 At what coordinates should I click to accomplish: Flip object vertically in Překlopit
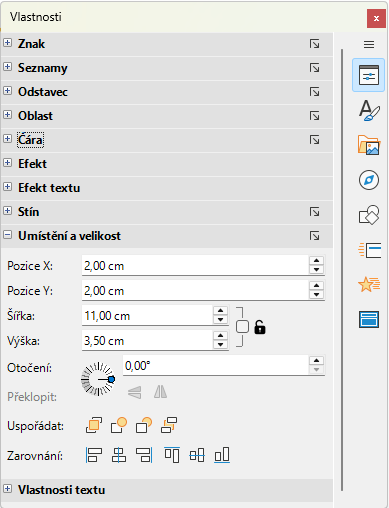coord(135,392)
